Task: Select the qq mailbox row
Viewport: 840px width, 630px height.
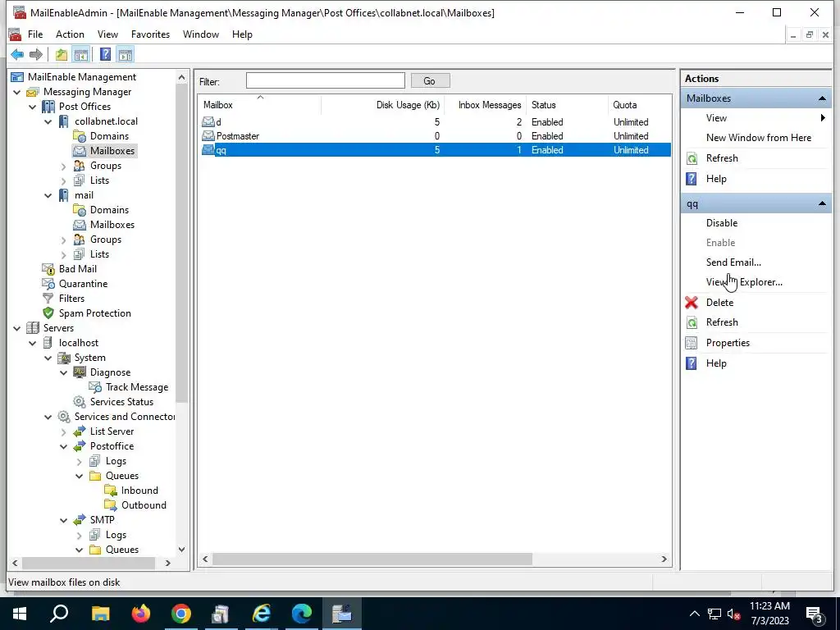Action: tap(435, 150)
